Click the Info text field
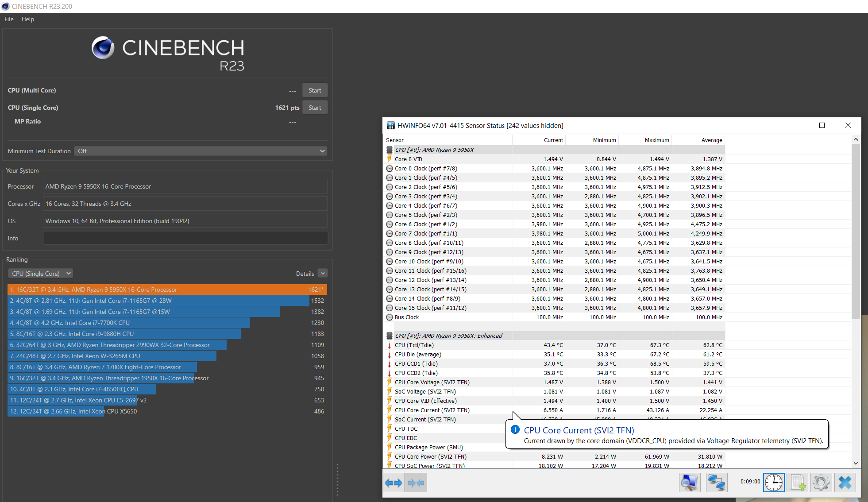The height and width of the screenshot is (502, 868). pos(185,238)
